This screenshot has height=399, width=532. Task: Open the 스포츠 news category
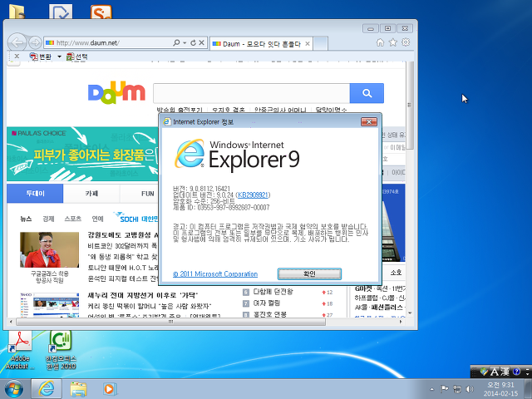click(x=73, y=219)
